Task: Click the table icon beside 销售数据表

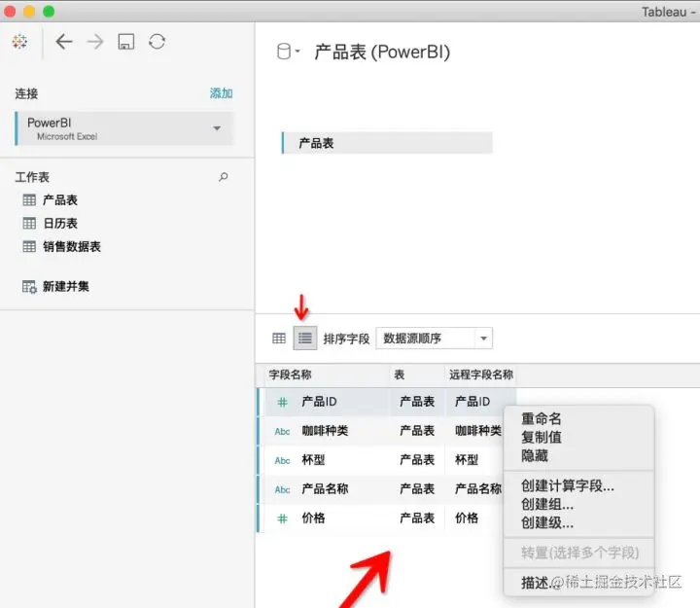Action: pyautogui.click(x=29, y=246)
